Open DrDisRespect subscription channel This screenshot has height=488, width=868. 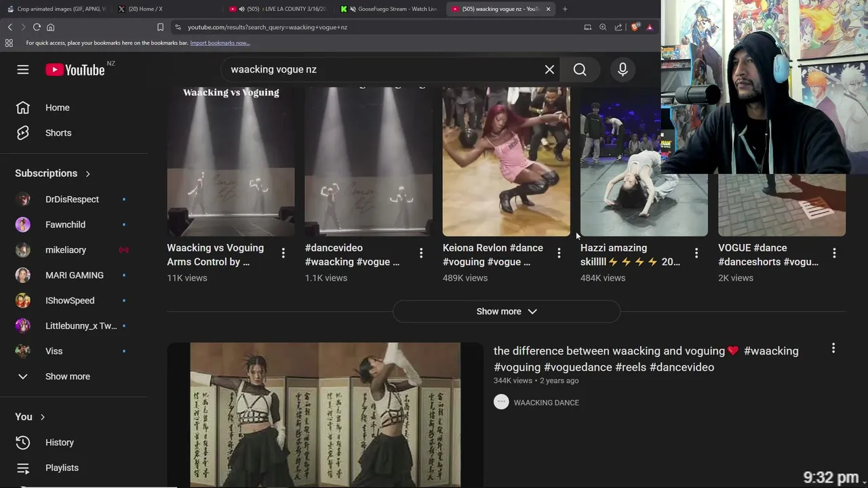(x=73, y=199)
